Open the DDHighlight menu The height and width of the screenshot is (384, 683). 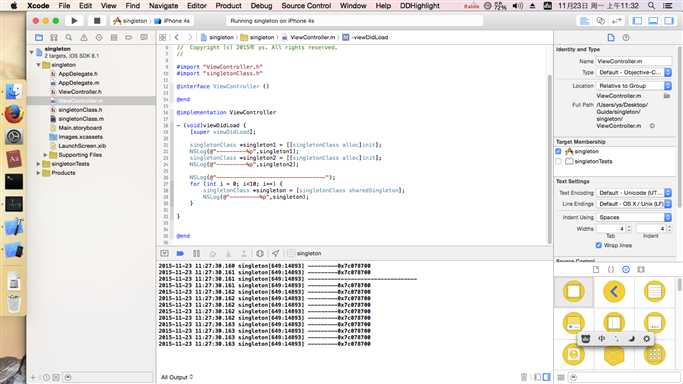420,6
